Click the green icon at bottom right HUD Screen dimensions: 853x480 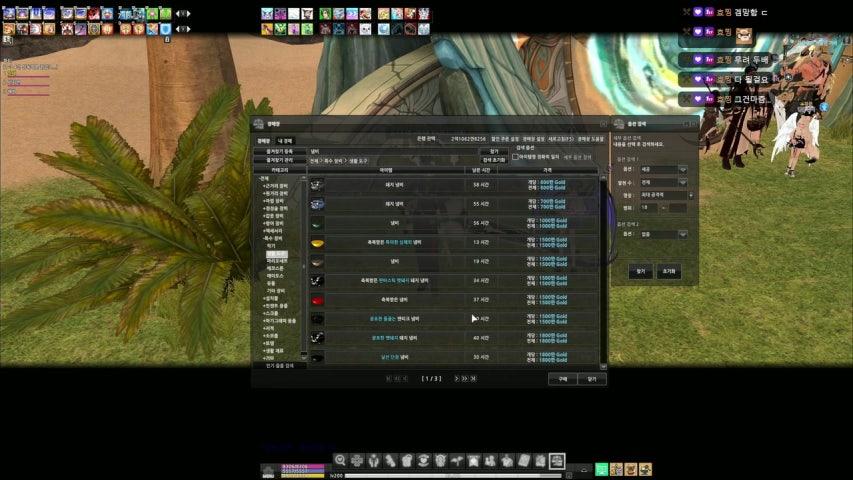pos(602,469)
